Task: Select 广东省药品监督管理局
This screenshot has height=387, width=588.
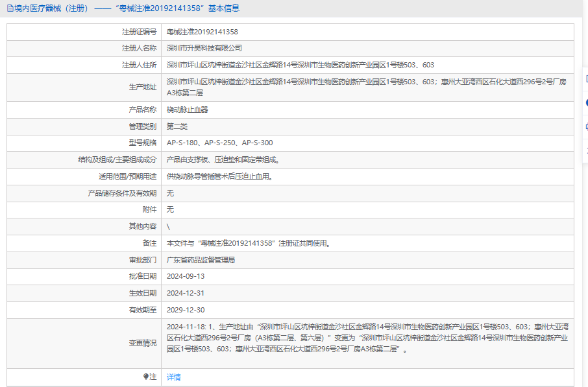Action: click(201, 260)
